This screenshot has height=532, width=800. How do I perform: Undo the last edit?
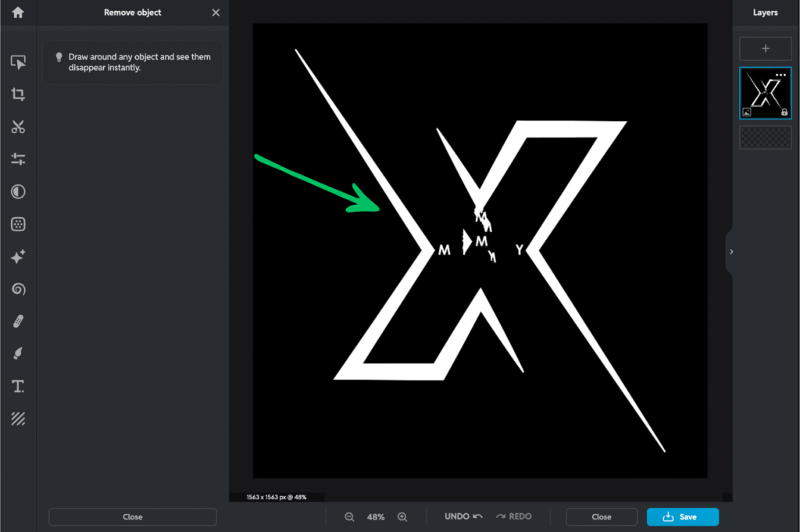pos(461,516)
